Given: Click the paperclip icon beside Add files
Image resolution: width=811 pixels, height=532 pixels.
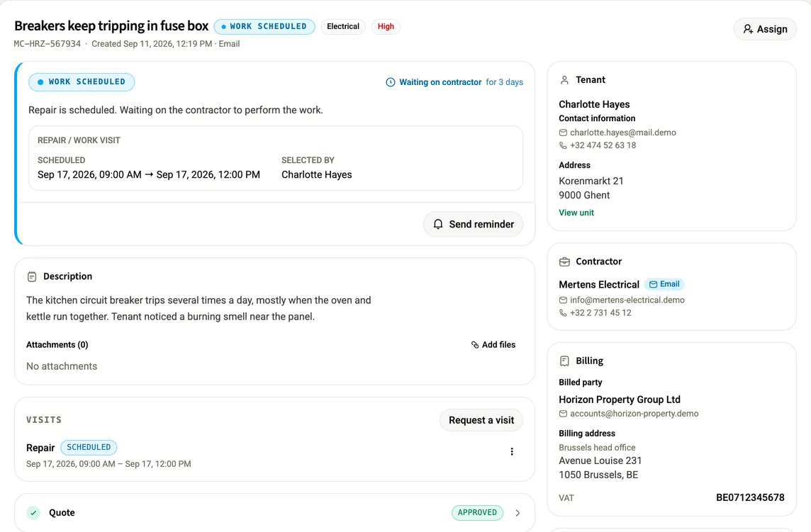Looking at the screenshot, I should [x=475, y=345].
